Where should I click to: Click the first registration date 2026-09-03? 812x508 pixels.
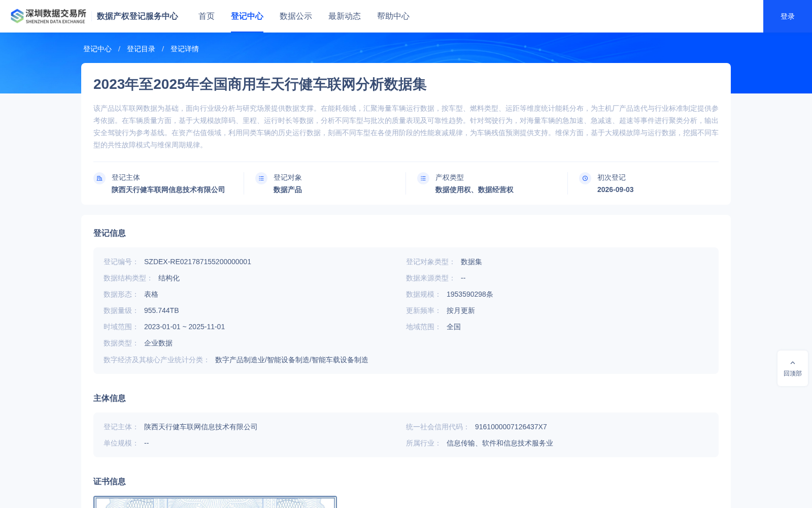615,189
